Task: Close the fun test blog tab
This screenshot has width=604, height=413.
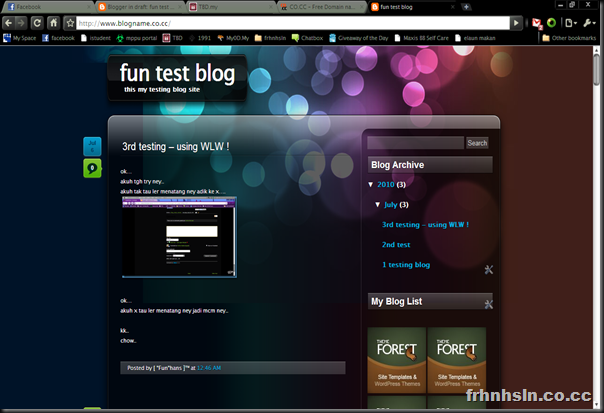Action: (453, 7)
